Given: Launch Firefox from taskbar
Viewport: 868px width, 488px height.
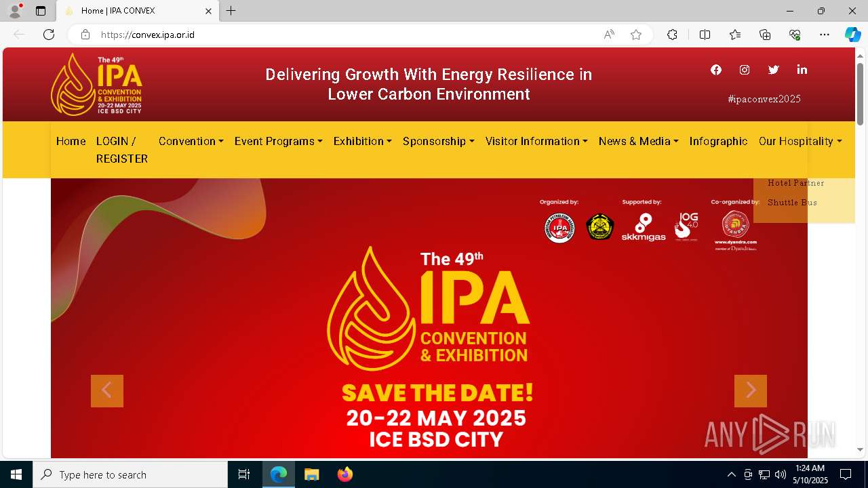Looking at the screenshot, I should click(345, 474).
